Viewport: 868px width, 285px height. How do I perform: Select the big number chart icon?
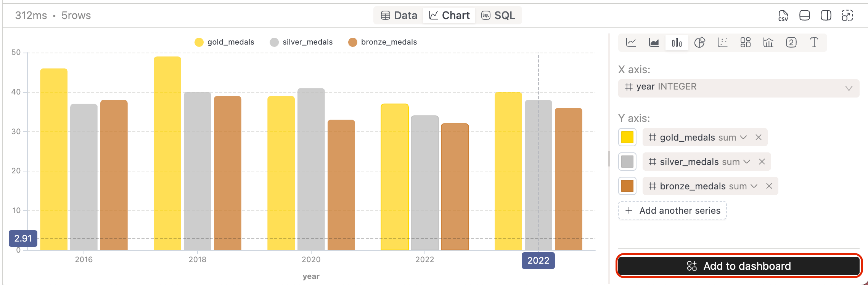pos(791,42)
